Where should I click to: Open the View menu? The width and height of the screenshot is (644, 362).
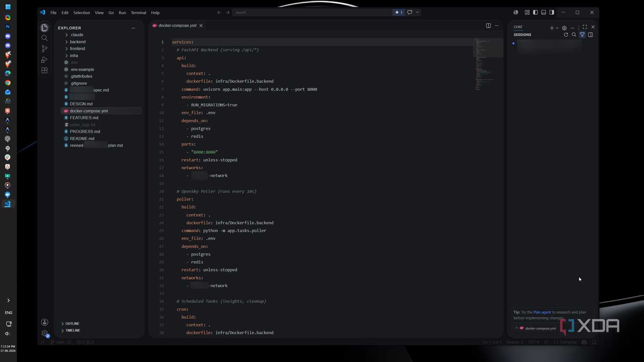point(99,12)
